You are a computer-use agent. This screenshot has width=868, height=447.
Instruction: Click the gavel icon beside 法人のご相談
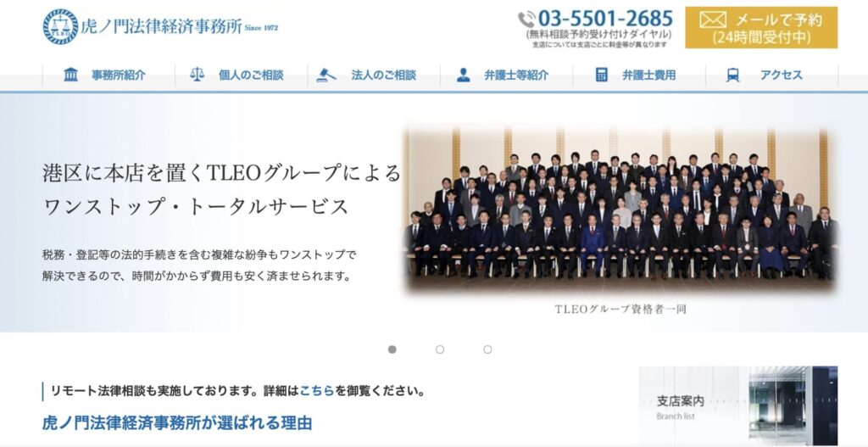[x=326, y=75]
